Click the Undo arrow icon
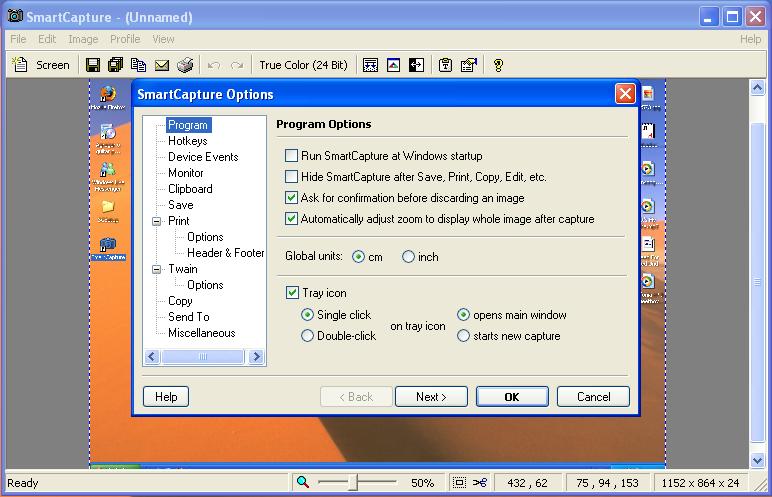Image resolution: width=772 pixels, height=497 pixels. pyautogui.click(x=214, y=65)
